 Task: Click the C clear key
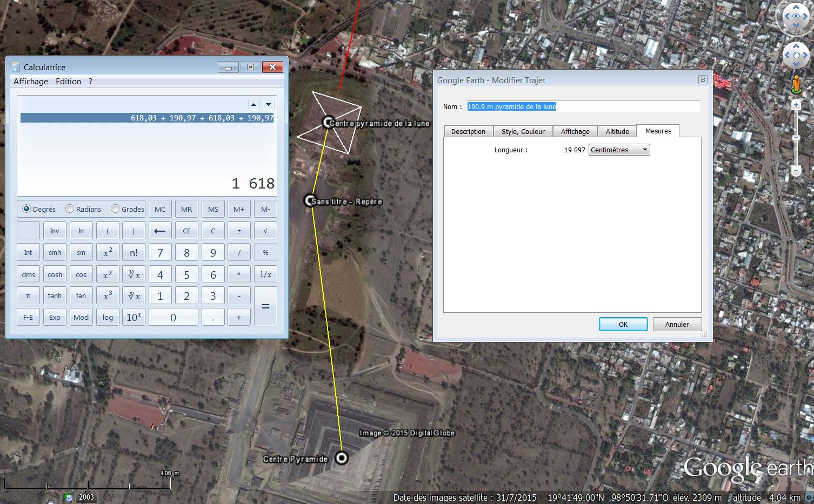tap(213, 231)
